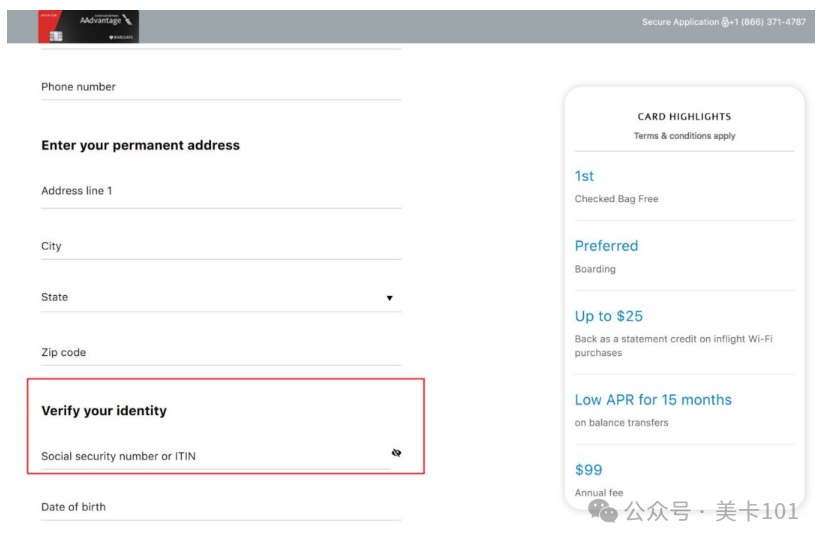Open the State dropdown

pos(221,298)
